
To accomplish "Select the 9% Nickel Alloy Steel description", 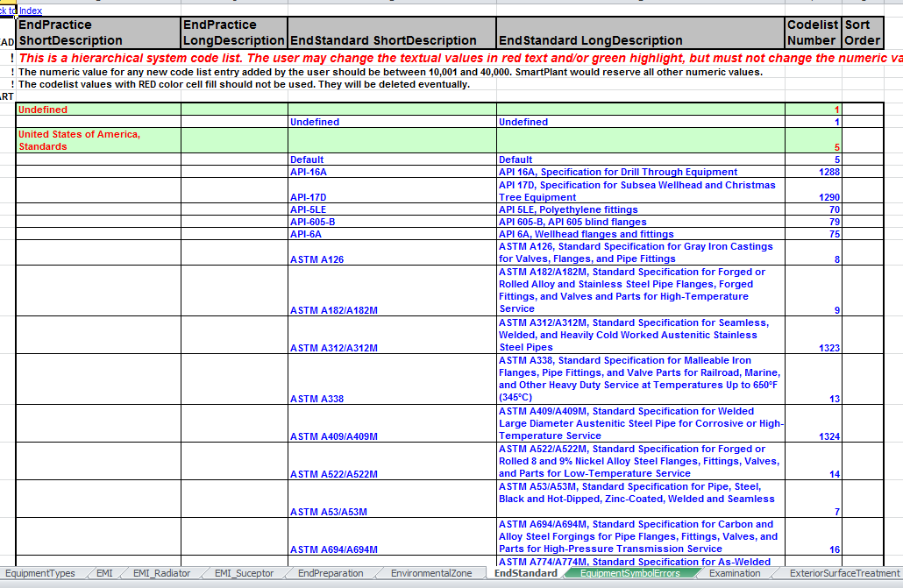I will pyautogui.click(x=641, y=461).
